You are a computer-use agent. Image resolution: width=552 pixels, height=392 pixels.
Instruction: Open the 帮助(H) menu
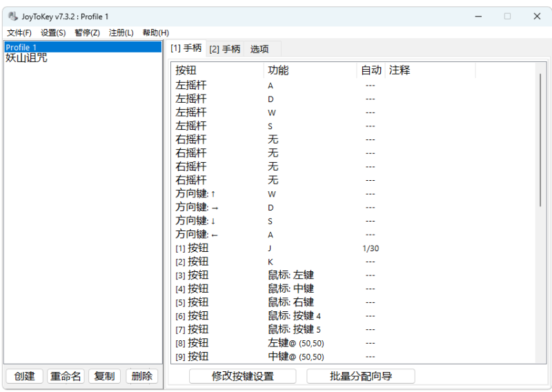pyautogui.click(x=156, y=32)
